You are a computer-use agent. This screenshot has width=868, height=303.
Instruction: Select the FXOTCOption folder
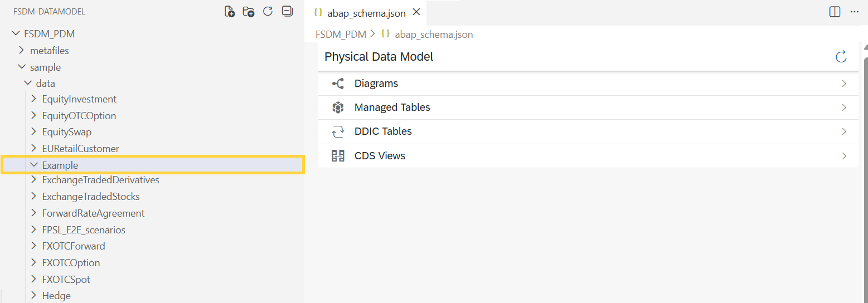[x=71, y=263]
